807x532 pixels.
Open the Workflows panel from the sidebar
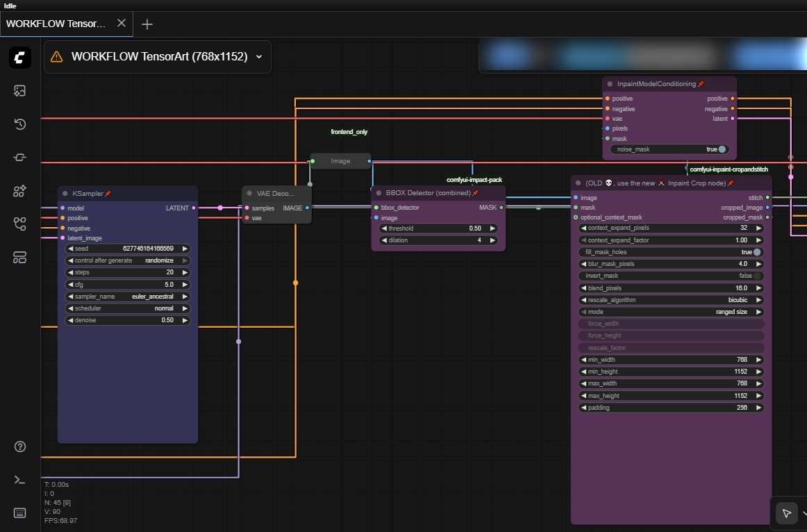pos(19,224)
